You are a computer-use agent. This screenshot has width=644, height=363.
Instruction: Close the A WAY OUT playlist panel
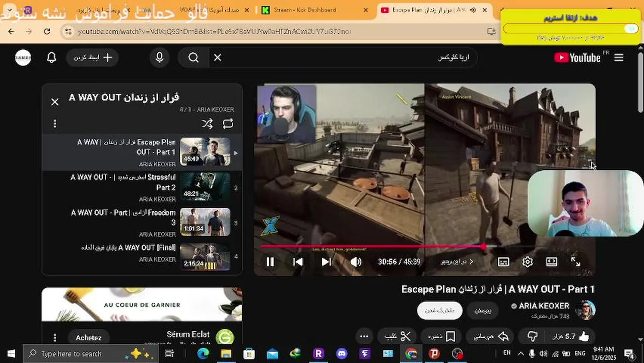pos(55,102)
